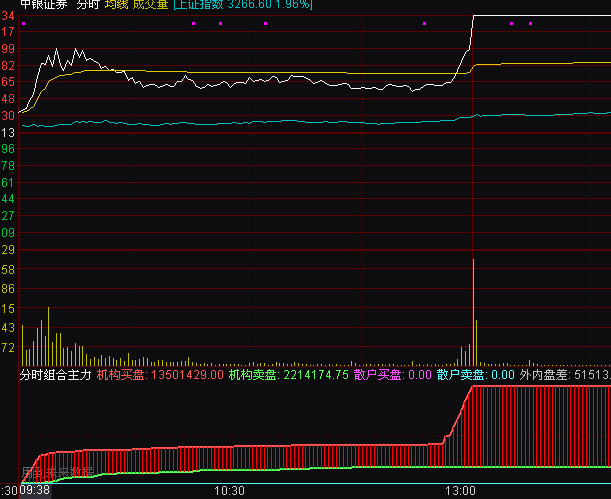Click the first magenta marker at chart's left edge
Image resolution: width=611 pixels, height=499 pixels.
(x=23, y=23)
